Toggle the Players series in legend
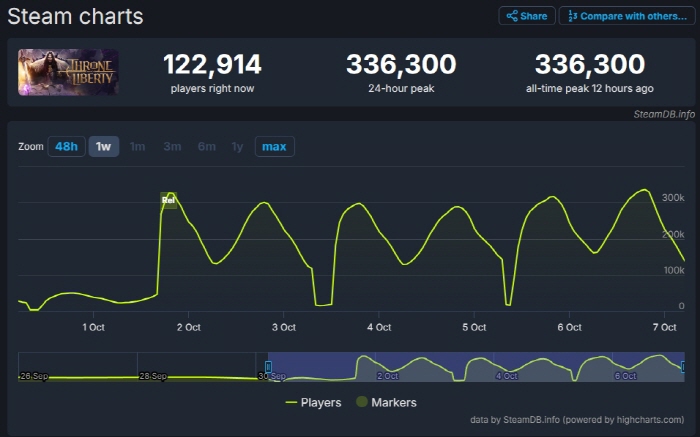The width and height of the screenshot is (700, 437). tap(313, 403)
